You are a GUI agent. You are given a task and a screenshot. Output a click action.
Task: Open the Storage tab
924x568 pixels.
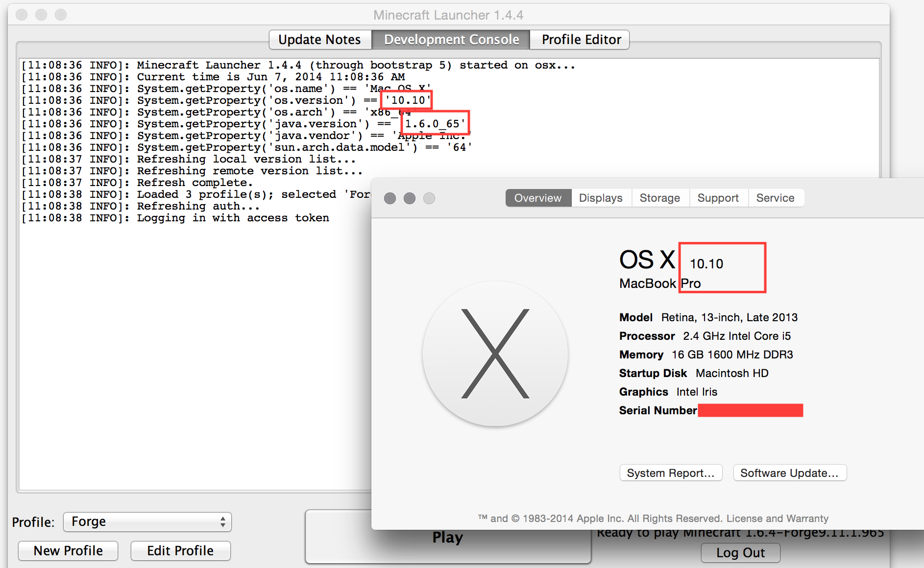click(660, 198)
